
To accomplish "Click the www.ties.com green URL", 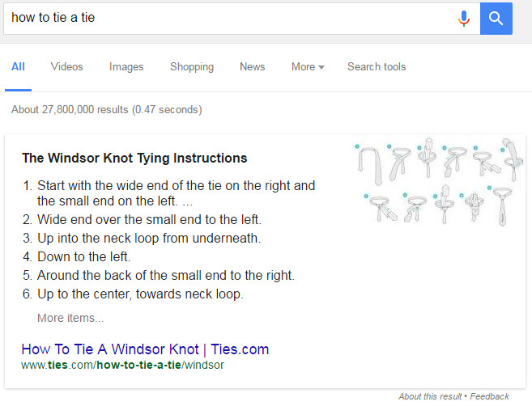I will 122,365.
